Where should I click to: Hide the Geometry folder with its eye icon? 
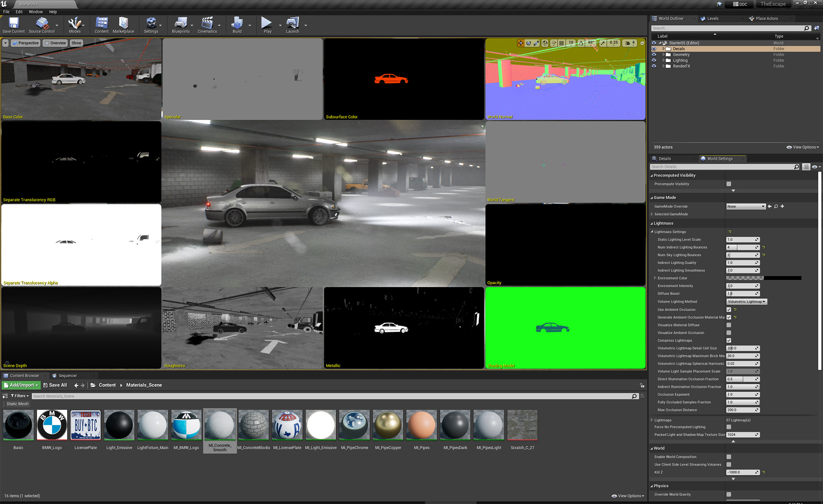coord(654,54)
